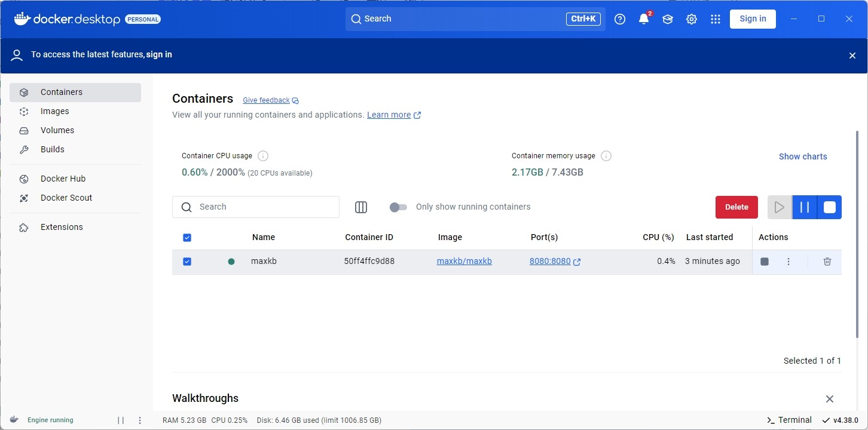Toggle the select-all containers checkbox
868x430 pixels.
pos(187,238)
